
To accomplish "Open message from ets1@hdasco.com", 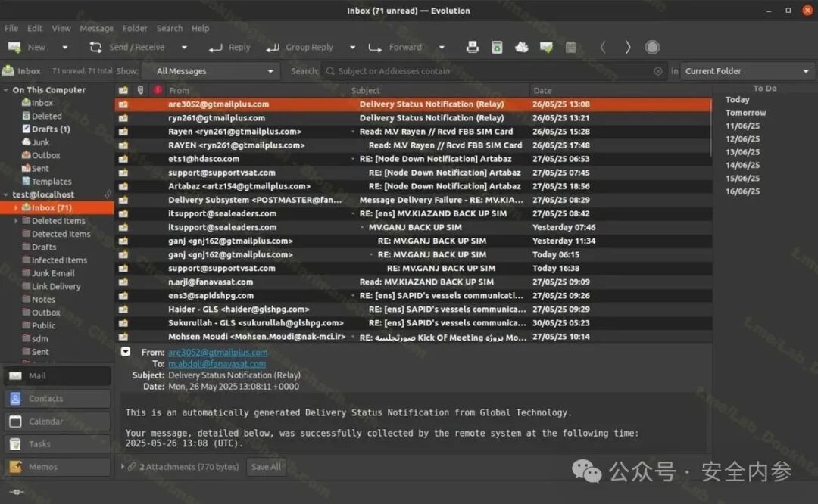I will [414, 159].
